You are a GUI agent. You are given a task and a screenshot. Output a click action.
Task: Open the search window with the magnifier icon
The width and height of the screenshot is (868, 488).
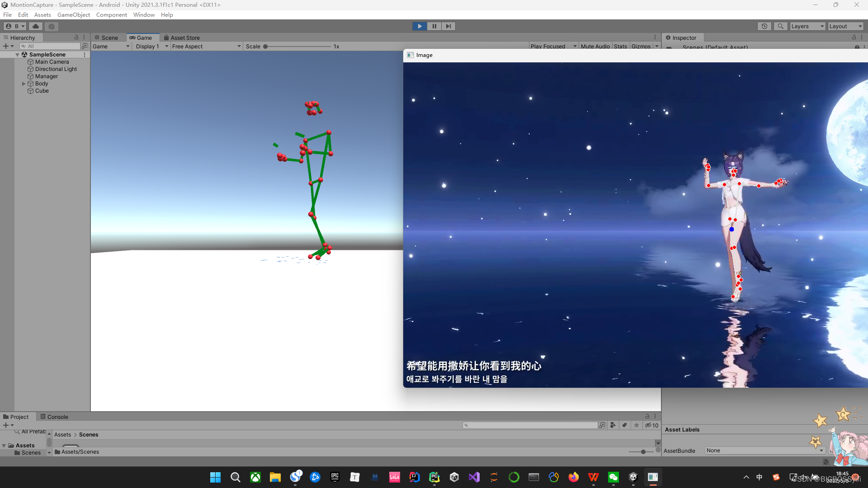click(780, 26)
